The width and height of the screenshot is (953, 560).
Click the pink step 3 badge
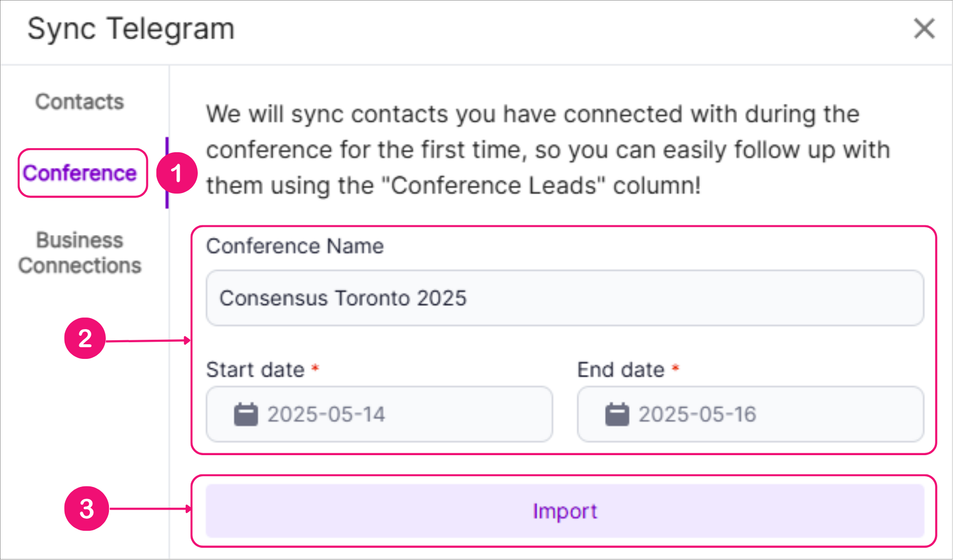[x=86, y=509]
